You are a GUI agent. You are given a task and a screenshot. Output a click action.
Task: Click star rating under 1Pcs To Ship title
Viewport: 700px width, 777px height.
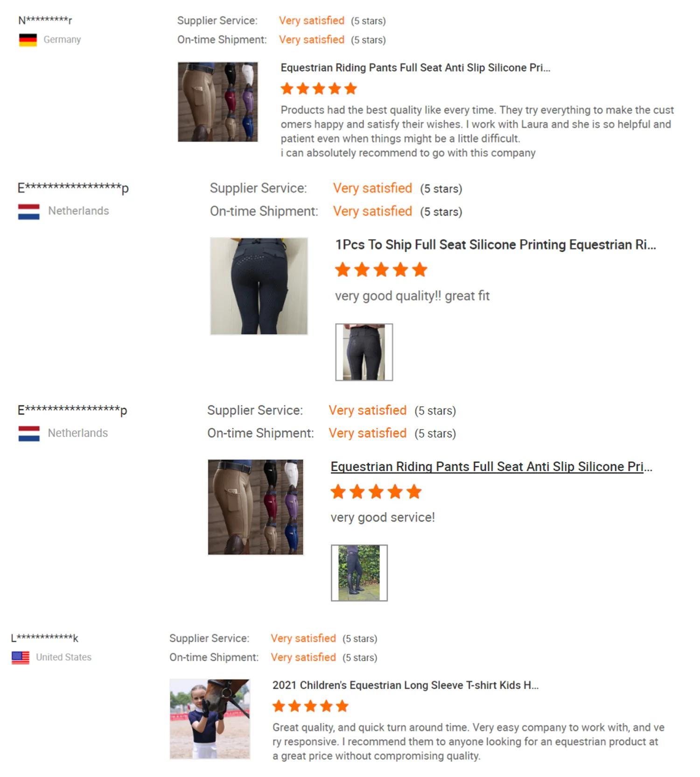point(381,269)
